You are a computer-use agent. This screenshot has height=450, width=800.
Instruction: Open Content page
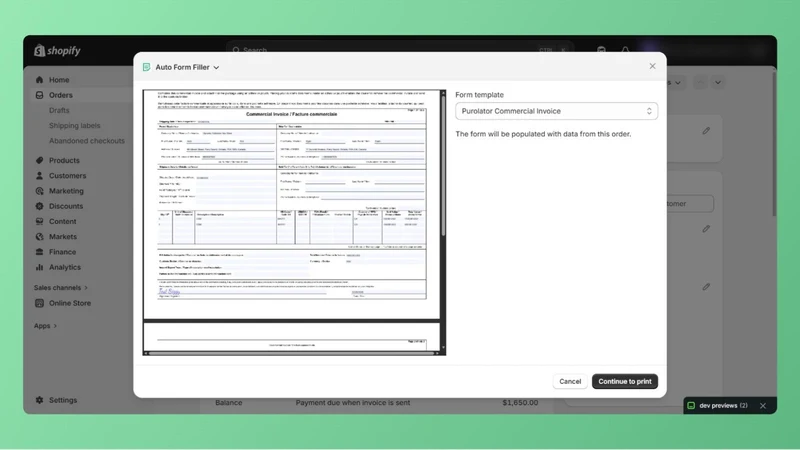tap(62, 221)
